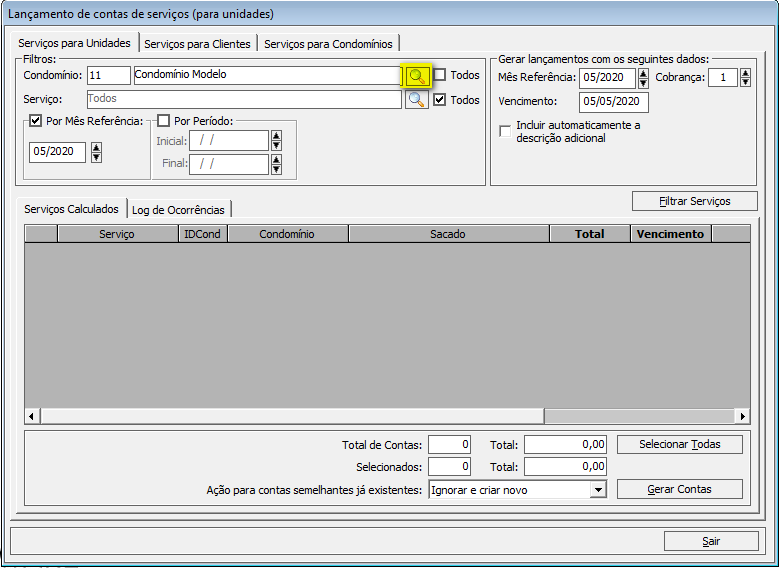Click the Total de Contas value field

click(x=449, y=444)
